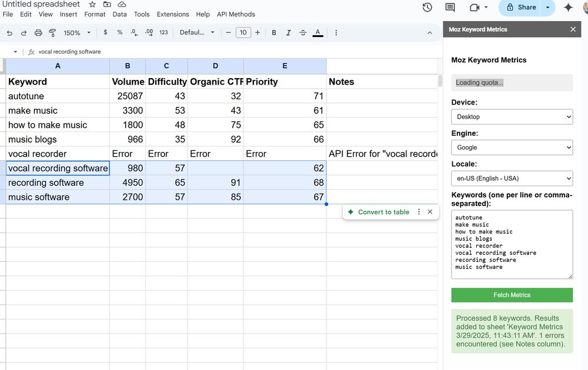
Task: Open the File menu
Action: (x=8, y=14)
